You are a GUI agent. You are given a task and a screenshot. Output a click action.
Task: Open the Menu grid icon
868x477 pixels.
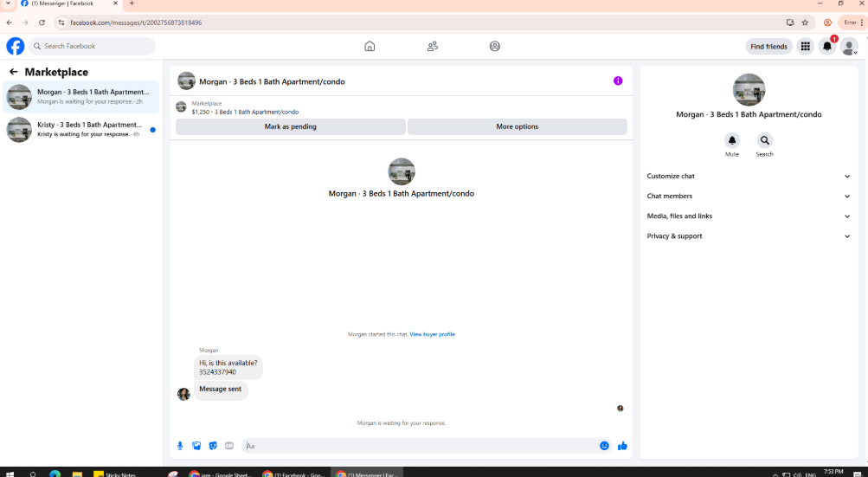pyautogui.click(x=806, y=47)
